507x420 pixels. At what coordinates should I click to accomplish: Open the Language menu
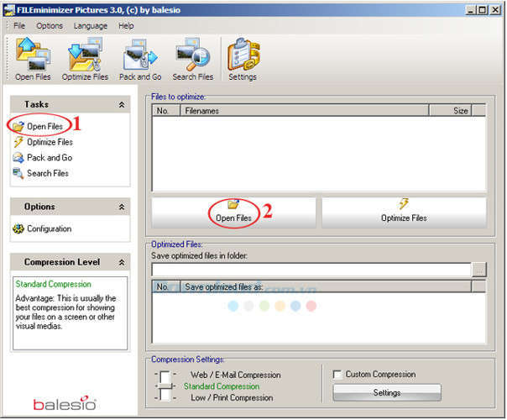click(x=91, y=26)
